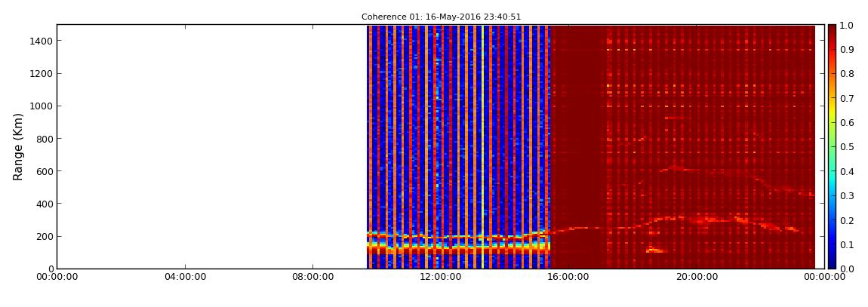Image resolution: width=868 pixels, height=307 pixels.
Task: Click the yellow vertical stripe after 12:00:00
Action: tap(483, 146)
